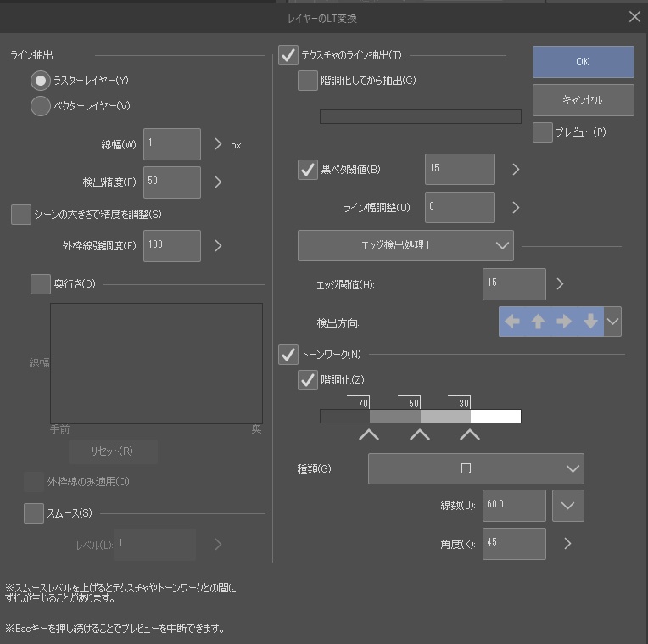Expand the detection direction dropdown arrow

click(613, 322)
